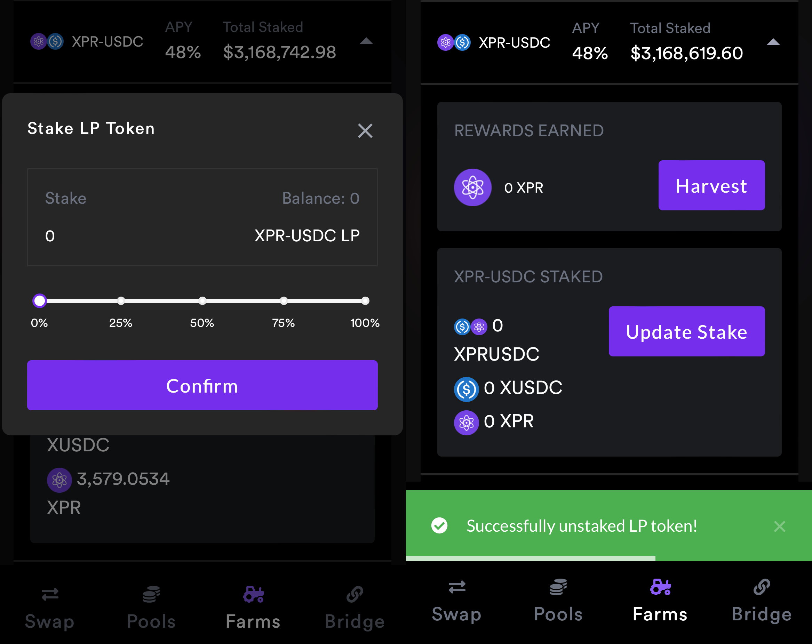Open Farms tab in right panel
The height and width of the screenshot is (644, 812).
pyautogui.click(x=660, y=601)
